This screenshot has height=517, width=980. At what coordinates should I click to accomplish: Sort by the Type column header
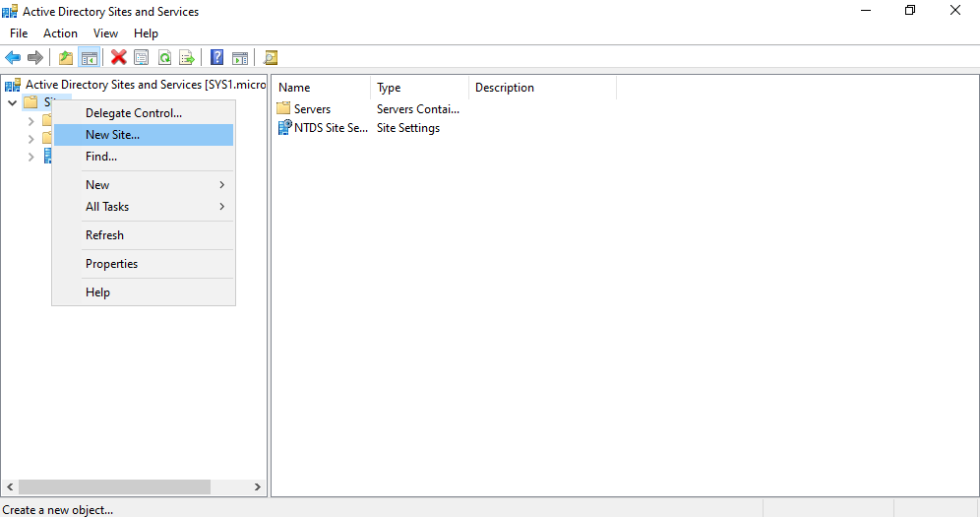point(419,88)
